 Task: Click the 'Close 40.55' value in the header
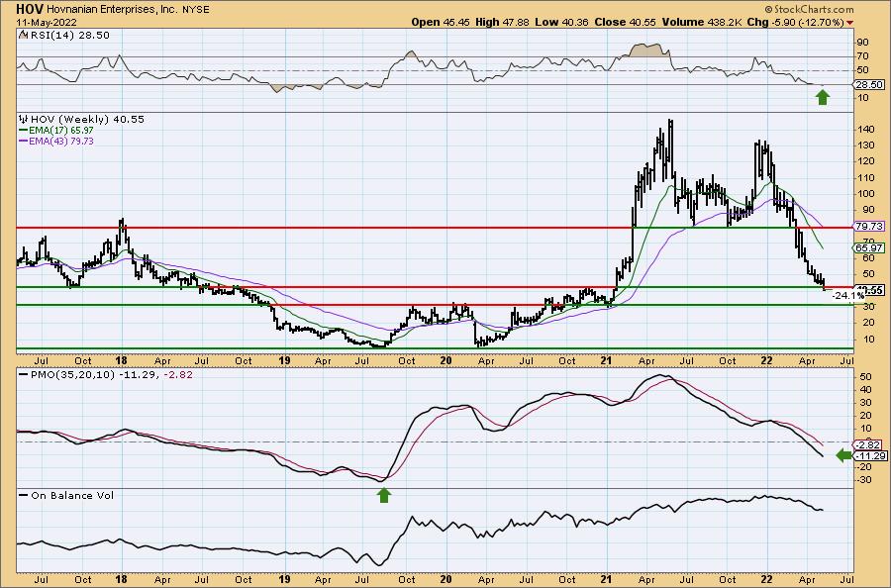click(x=625, y=23)
